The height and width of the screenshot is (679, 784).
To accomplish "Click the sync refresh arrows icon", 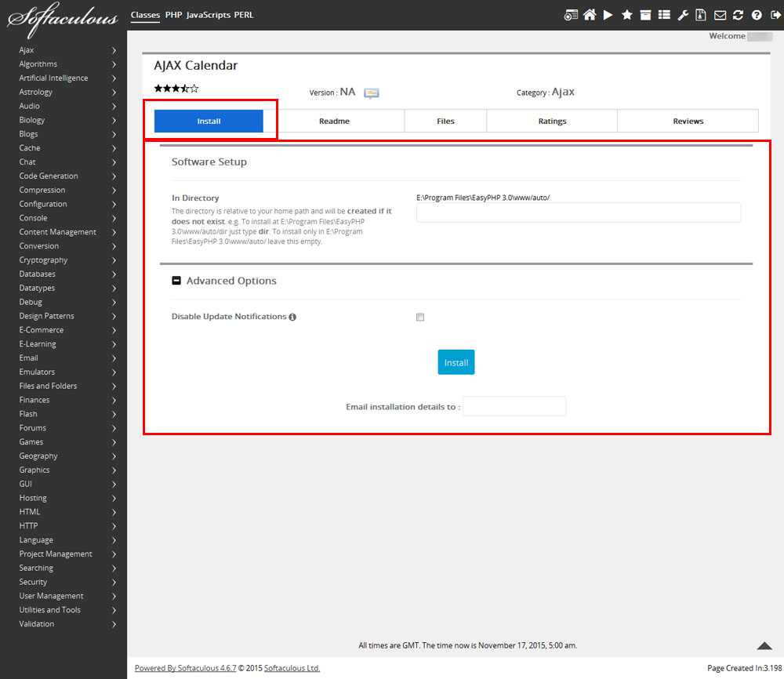I will pos(738,15).
